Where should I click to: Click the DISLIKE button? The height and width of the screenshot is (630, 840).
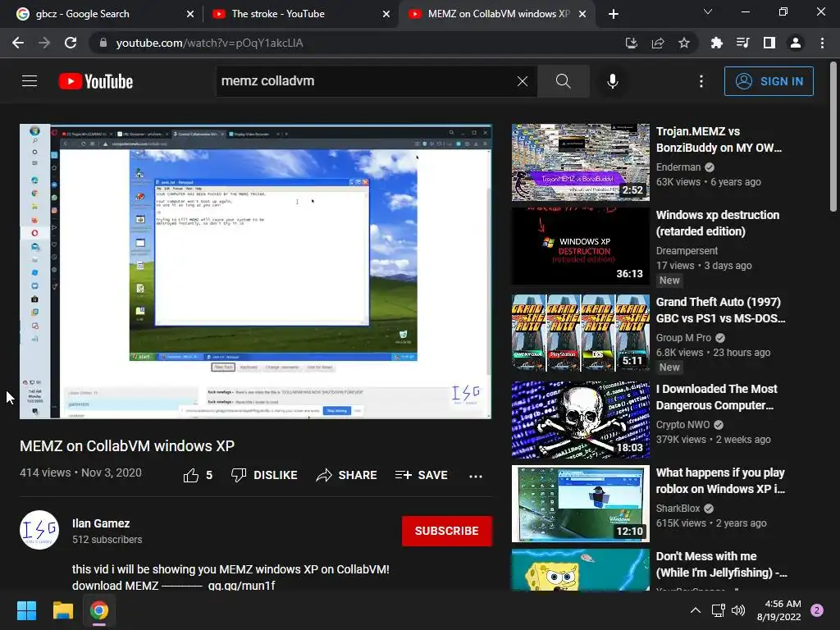(264, 475)
